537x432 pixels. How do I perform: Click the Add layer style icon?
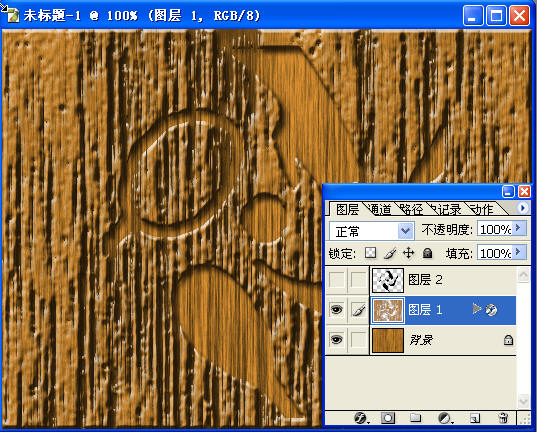pos(361,418)
